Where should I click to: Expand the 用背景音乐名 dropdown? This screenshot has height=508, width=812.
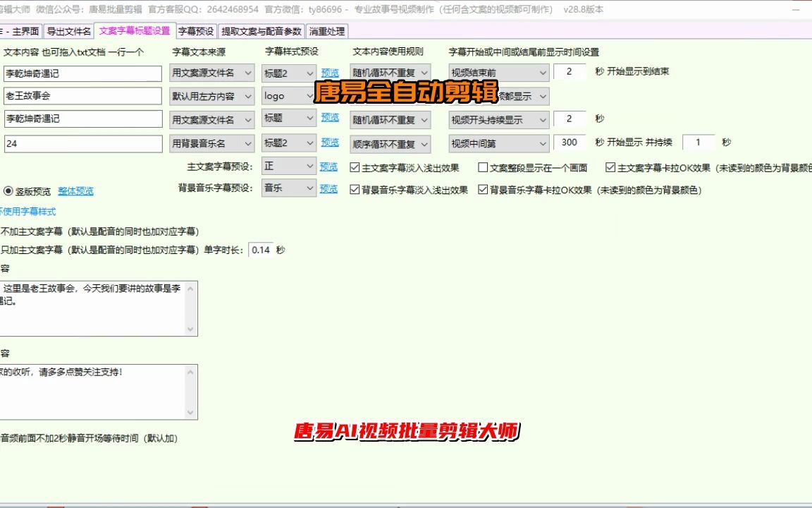[x=214, y=143]
